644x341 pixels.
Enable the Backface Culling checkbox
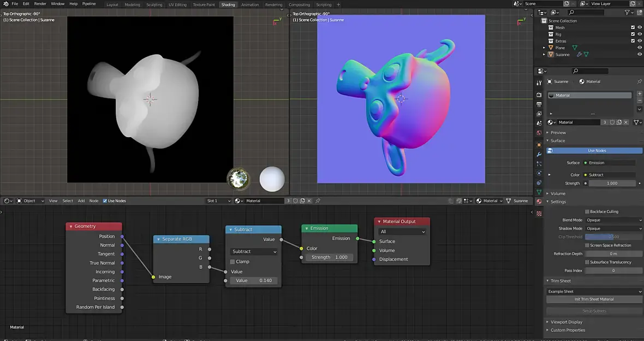coord(587,211)
